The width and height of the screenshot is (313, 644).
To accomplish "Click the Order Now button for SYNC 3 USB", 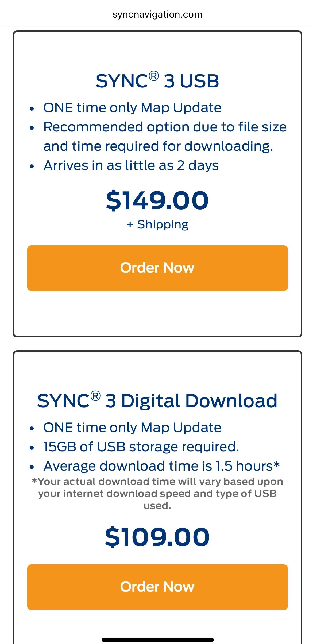I will pyautogui.click(x=157, y=267).
